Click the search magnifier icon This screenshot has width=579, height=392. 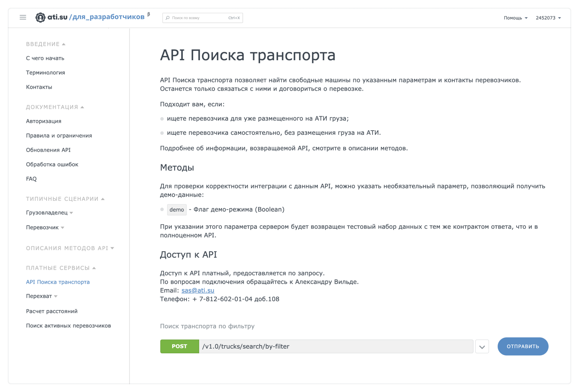168,18
